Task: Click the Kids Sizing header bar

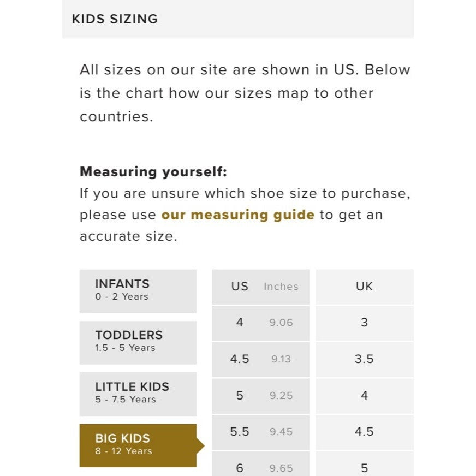Action: click(x=237, y=19)
